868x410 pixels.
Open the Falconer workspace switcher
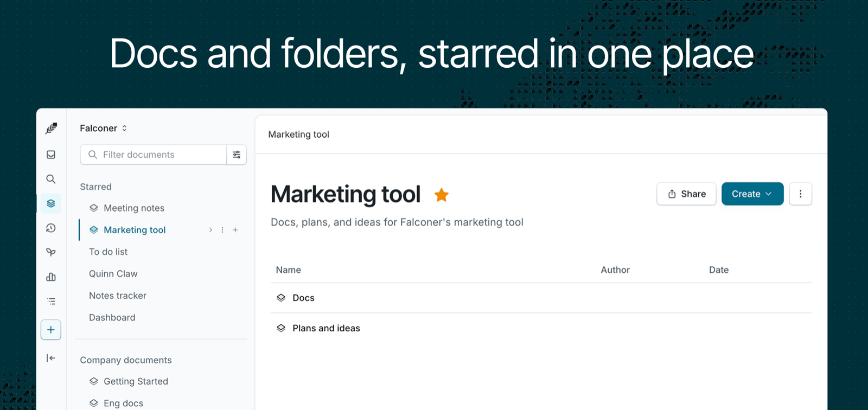(104, 128)
